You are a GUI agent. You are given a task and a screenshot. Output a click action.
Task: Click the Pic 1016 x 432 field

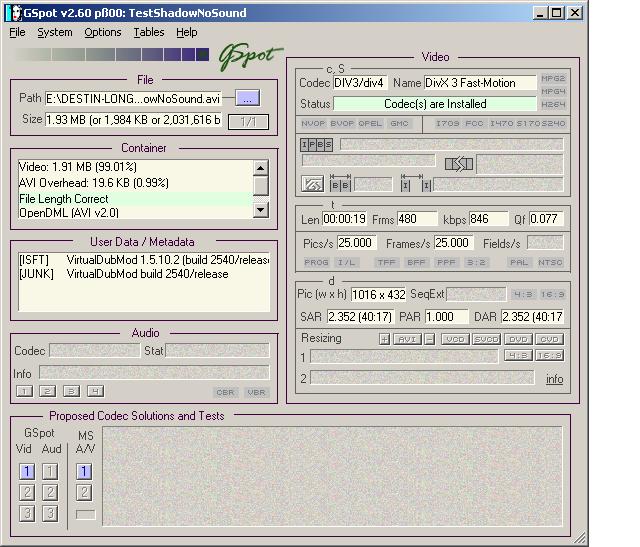(378, 294)
